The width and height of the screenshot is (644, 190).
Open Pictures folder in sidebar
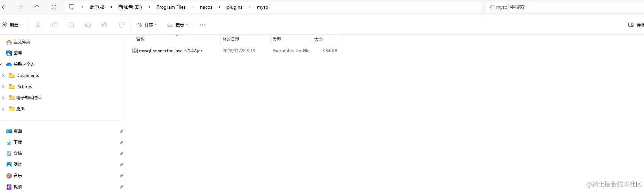coord(24,87)
